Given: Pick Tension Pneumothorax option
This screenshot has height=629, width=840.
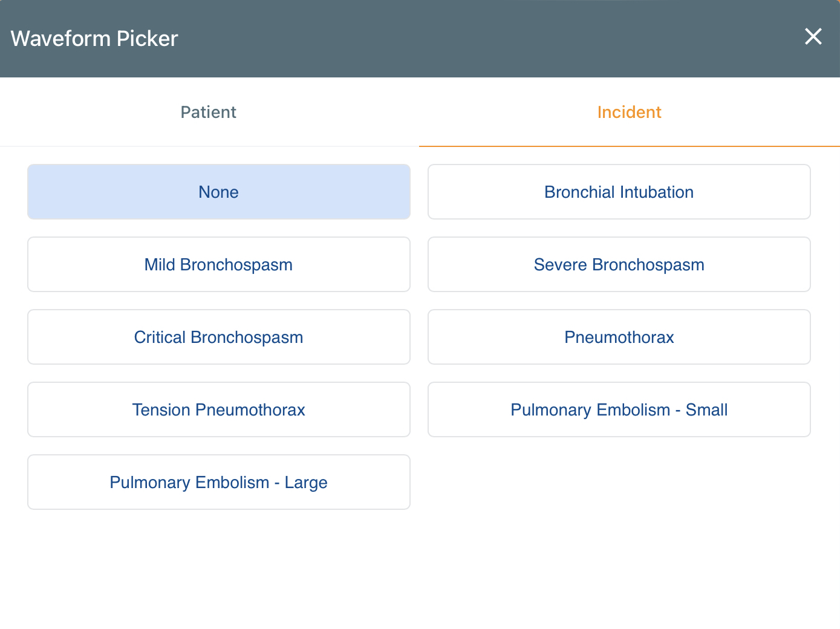Looking at the screenshot, I should [219, 409].
